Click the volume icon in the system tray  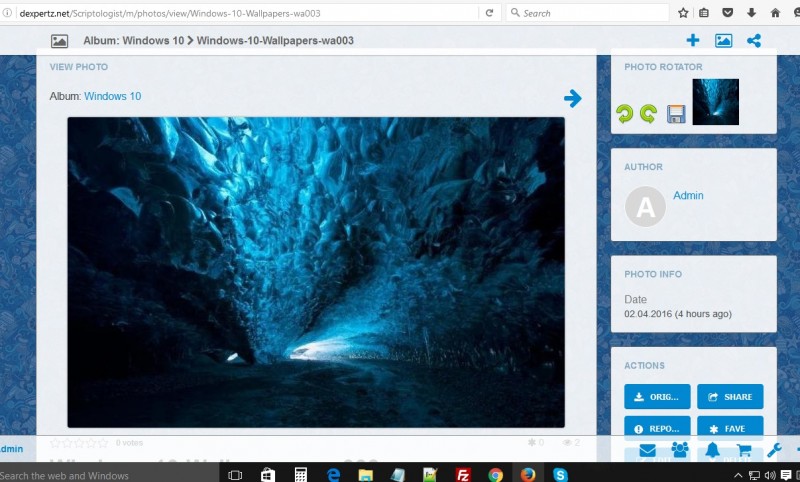click(769, 476)
